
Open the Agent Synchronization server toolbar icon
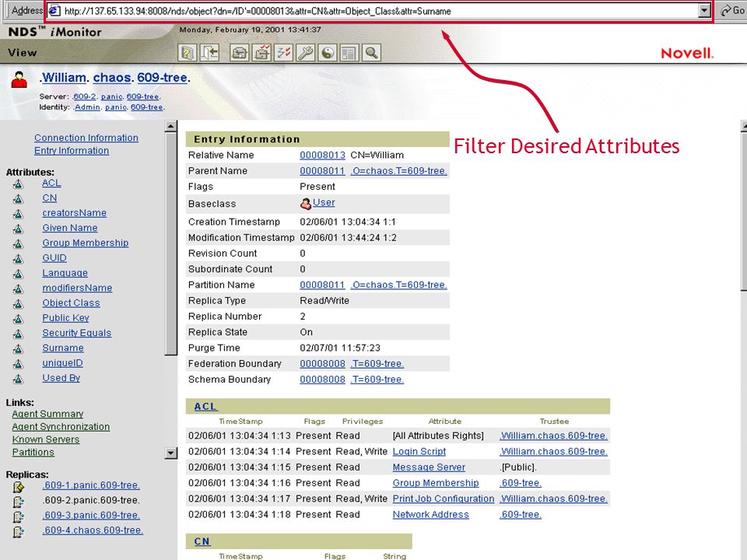point(239,52)
